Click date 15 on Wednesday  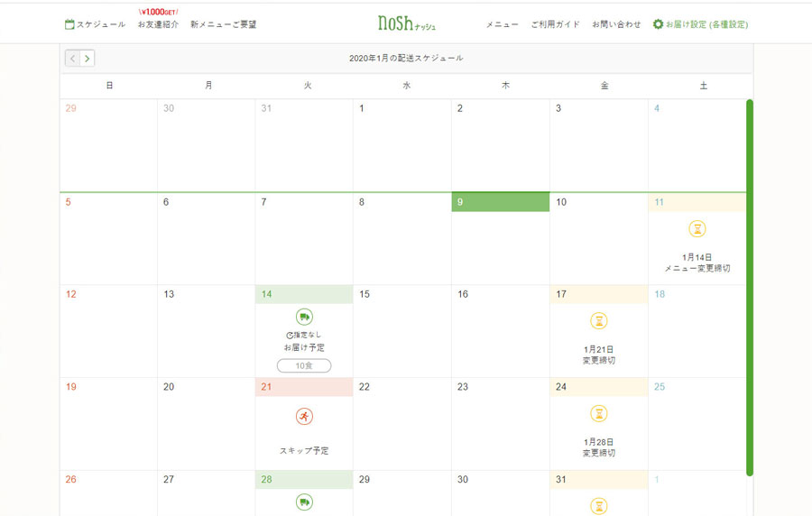(364, 294)
